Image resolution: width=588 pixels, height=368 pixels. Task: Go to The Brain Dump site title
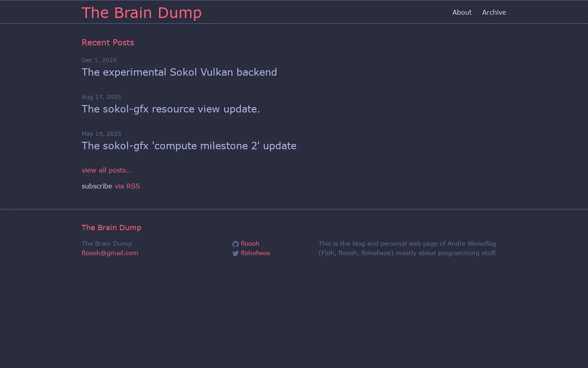click(x=142, y=13)
